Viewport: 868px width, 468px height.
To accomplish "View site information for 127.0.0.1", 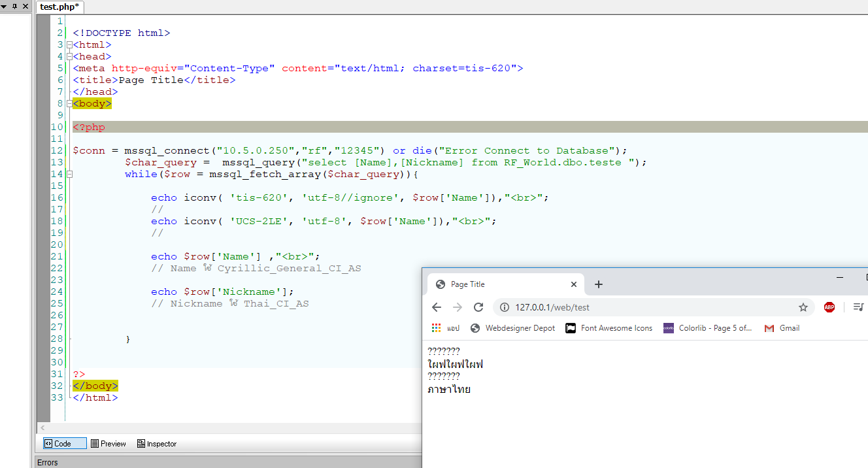I will (504, 307).
